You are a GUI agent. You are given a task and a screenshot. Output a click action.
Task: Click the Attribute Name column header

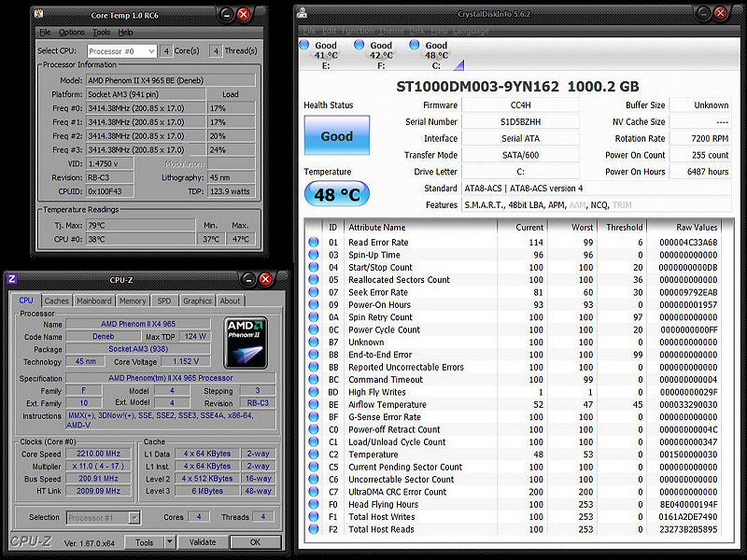377,227
